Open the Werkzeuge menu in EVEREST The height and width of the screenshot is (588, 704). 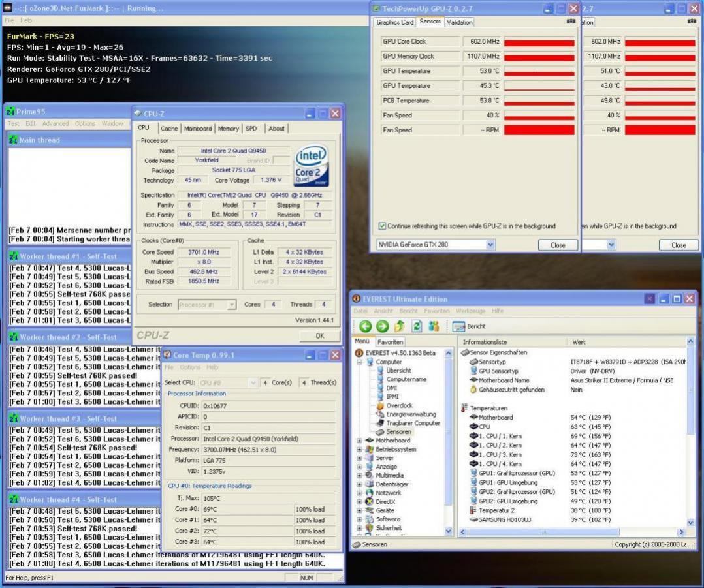pos(470,311)
